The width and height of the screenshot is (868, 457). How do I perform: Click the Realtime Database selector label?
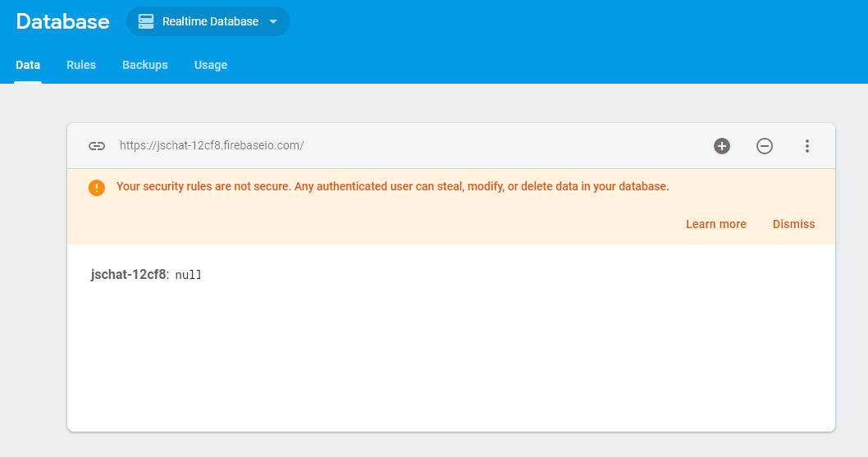[210, 22]
